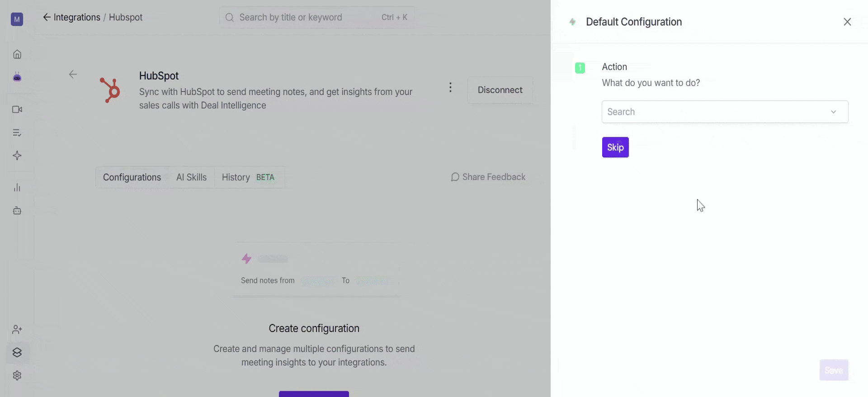Click the HubSpot logo
The height and width of the screenshot is (397, 868).
pyautogui.click(x=110, y=90)
